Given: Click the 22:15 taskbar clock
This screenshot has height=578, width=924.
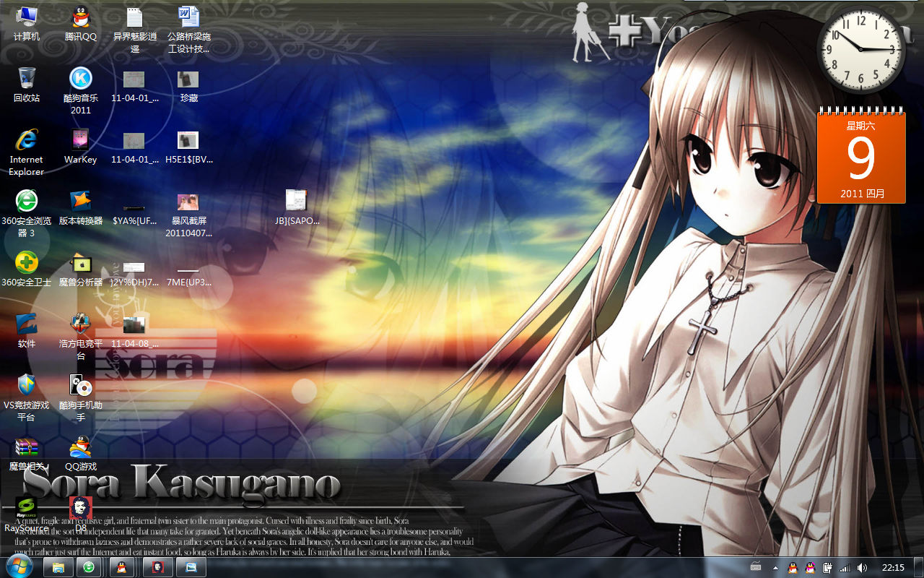Looking at the screenshot, I should point(894,568).
